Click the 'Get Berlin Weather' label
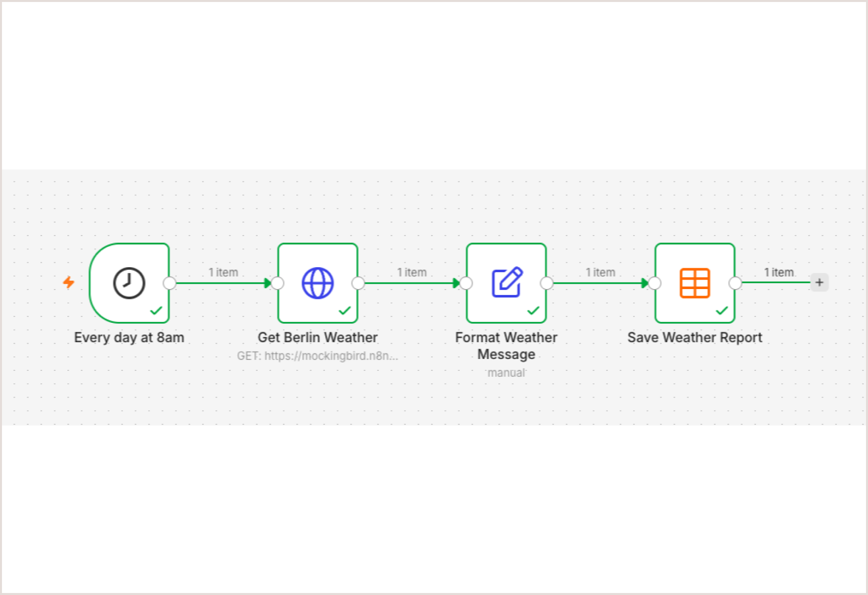868x595 pixels. (x=318, y=338)
